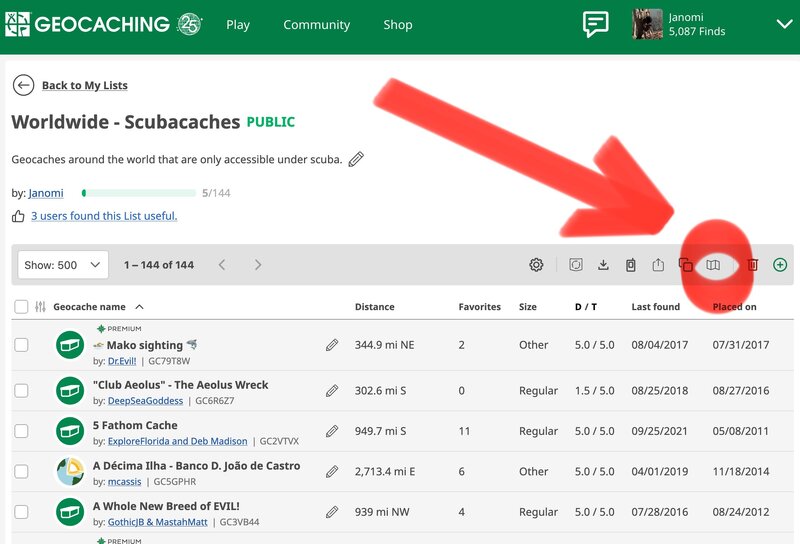The height and width of the screenshot is (544, 800).
Task: Open the 3 users found useful link
Action: point(103,216)
